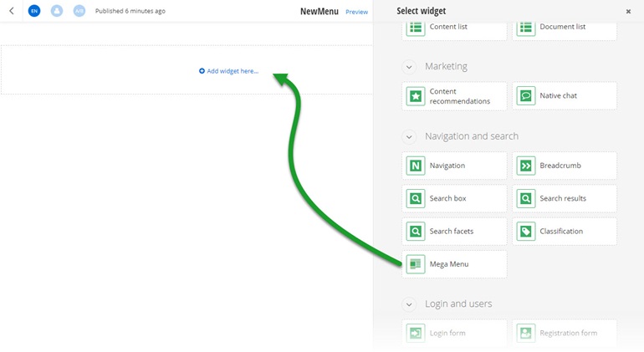Click the Preview link
This screenshot has height=352, width=644.
pyautogui.click(x=356, y=12)
